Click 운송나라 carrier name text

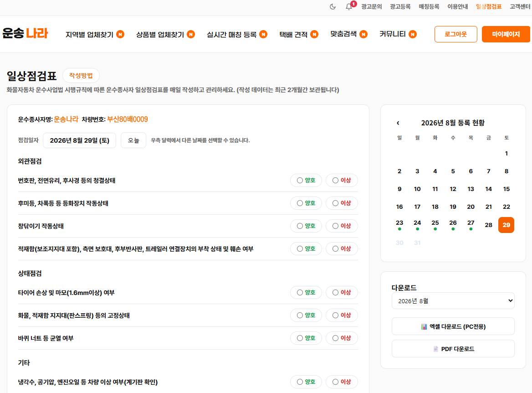tap(66, 119)
